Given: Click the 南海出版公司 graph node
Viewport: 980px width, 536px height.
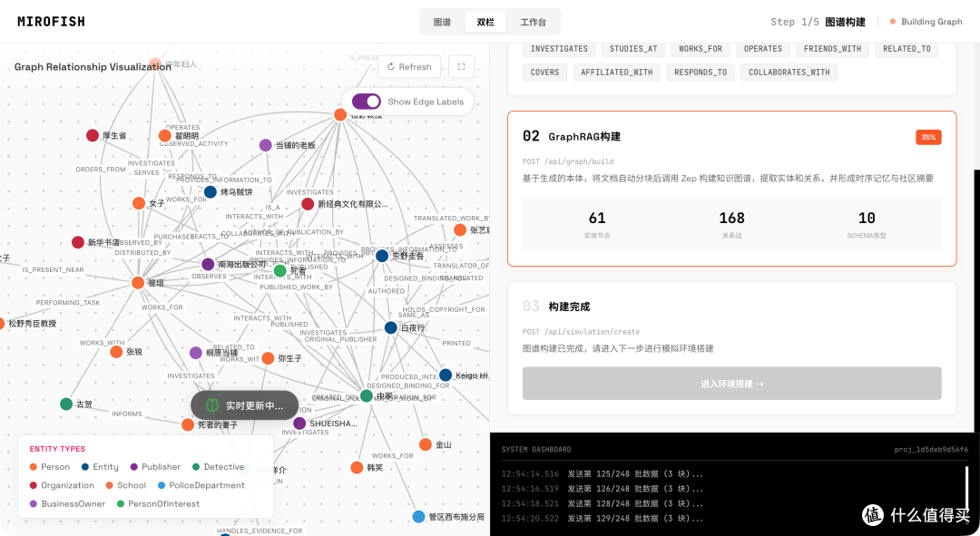Looking at the screenshot, I should [x=208, y=264].
